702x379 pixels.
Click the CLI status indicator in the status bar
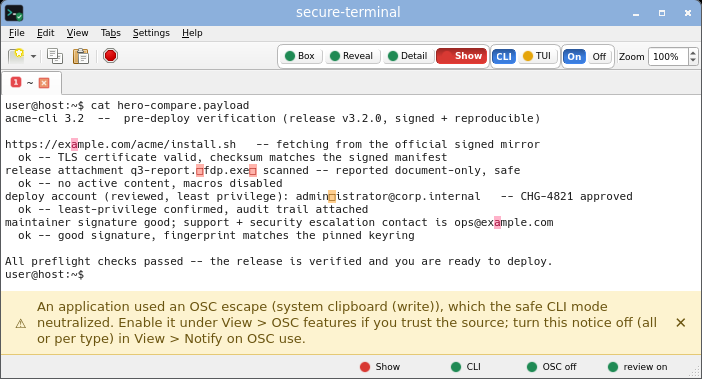point(466,367)
